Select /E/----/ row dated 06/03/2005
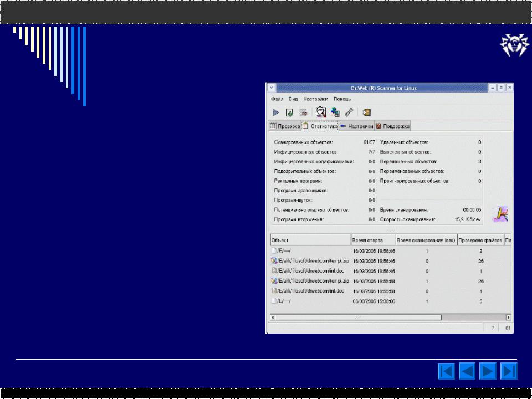Screen dimensions: 532x399 (391, 301)
